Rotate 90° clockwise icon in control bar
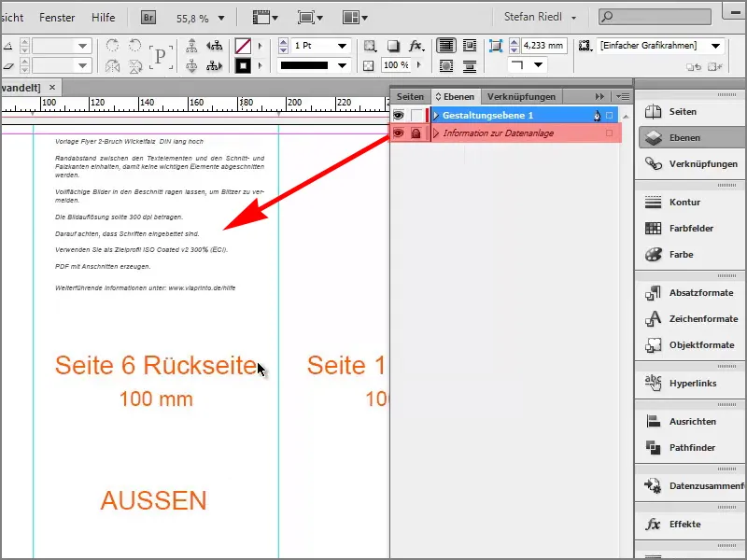Screen dimensions: 747x560 tap(112, 46)
